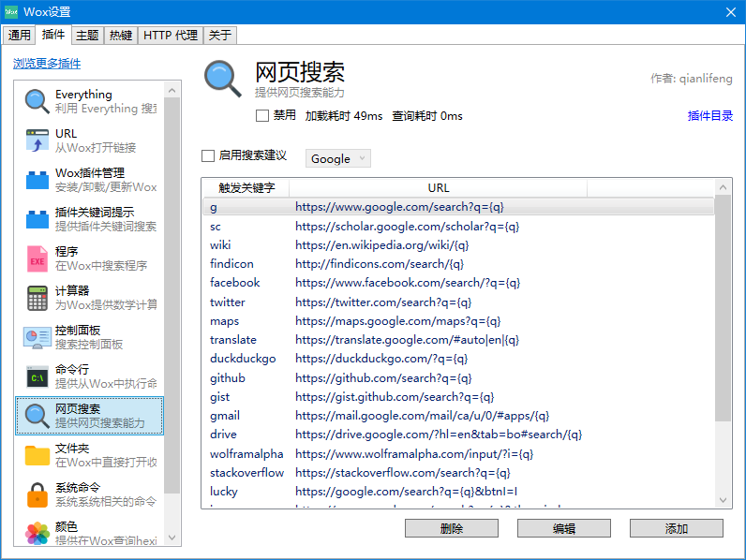Select the 插件关键词提示 plugin icon
This screenshot has height=560, width=746.
click(x=37, y=219)
